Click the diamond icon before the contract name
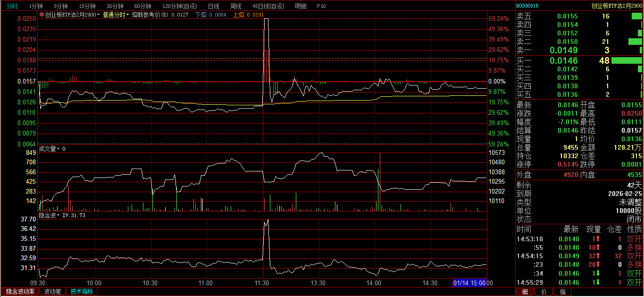Screen dimensions: 644x297 (x=42, y=15)
